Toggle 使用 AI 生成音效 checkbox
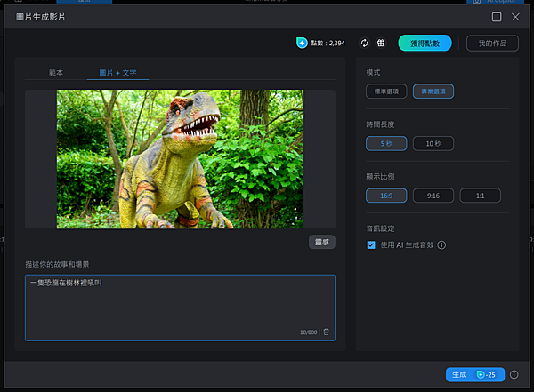 pyautogui.click(x=371, y=245)
